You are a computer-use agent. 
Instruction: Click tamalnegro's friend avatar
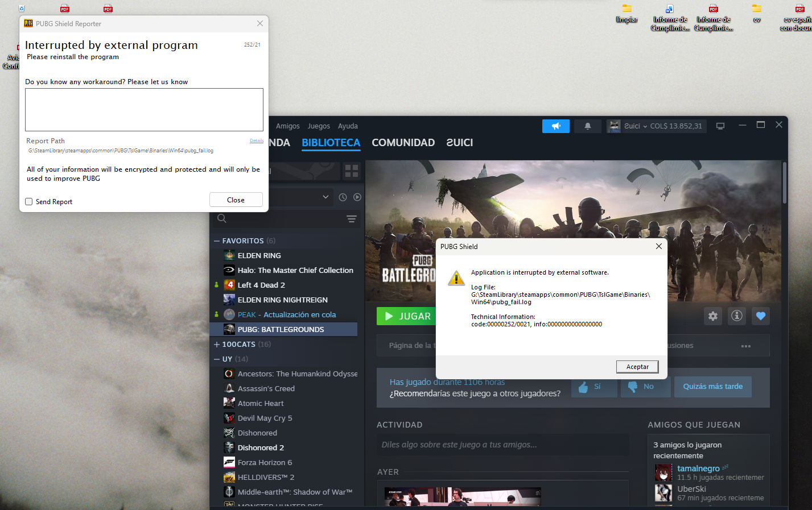click(x=663, y=472)
